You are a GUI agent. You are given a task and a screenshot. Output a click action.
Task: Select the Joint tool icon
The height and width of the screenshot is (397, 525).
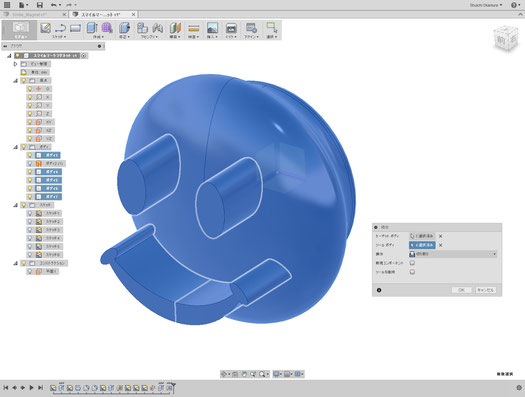pyautogui.click(x=157, y=28)
